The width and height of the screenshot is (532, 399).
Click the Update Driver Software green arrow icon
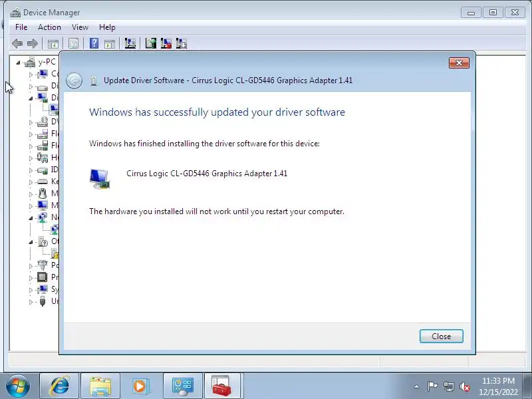151,43
